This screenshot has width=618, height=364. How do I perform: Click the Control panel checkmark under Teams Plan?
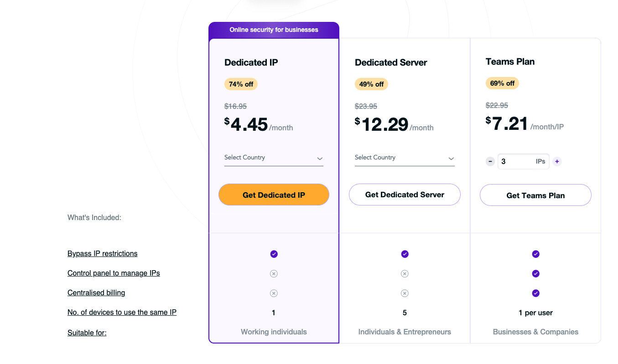click(535, 273)
